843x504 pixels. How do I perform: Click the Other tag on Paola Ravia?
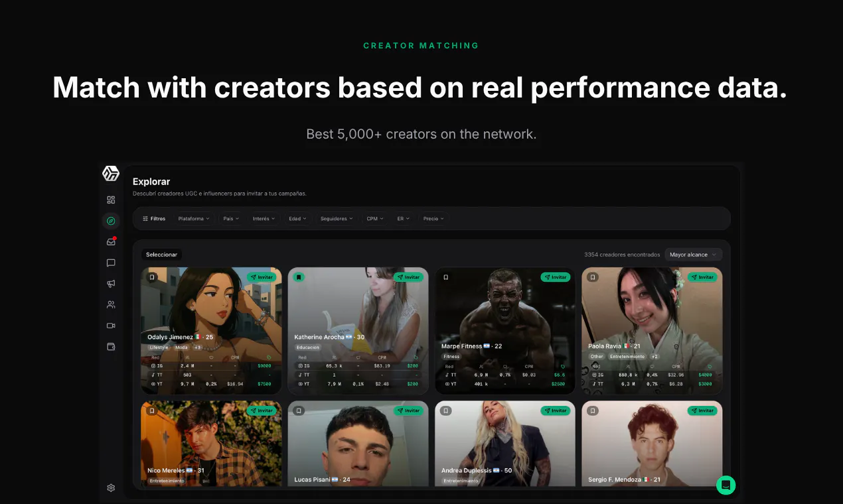tap(597, 357)
